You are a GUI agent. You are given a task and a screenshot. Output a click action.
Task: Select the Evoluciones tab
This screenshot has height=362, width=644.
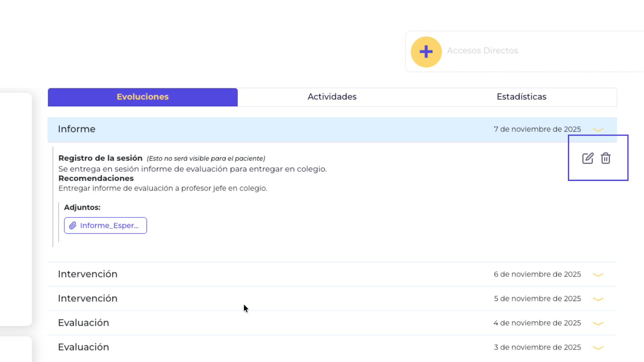click(x=143, y=97)
